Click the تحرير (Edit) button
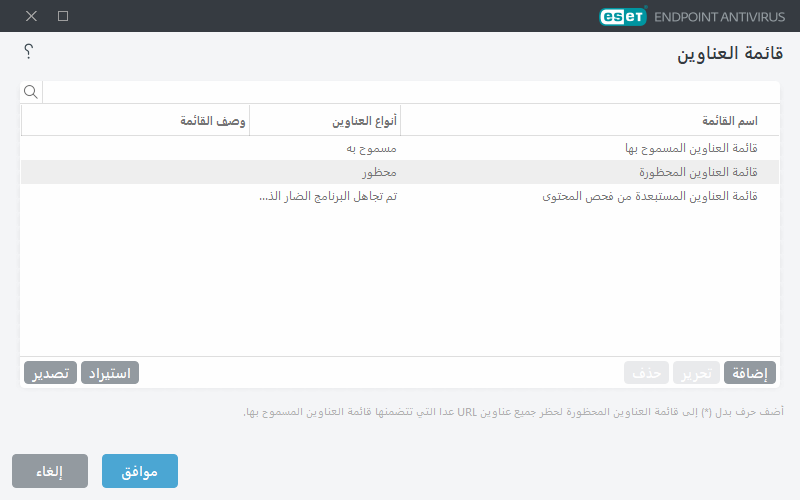Screen dimensions: 800x500 point(696,372)
